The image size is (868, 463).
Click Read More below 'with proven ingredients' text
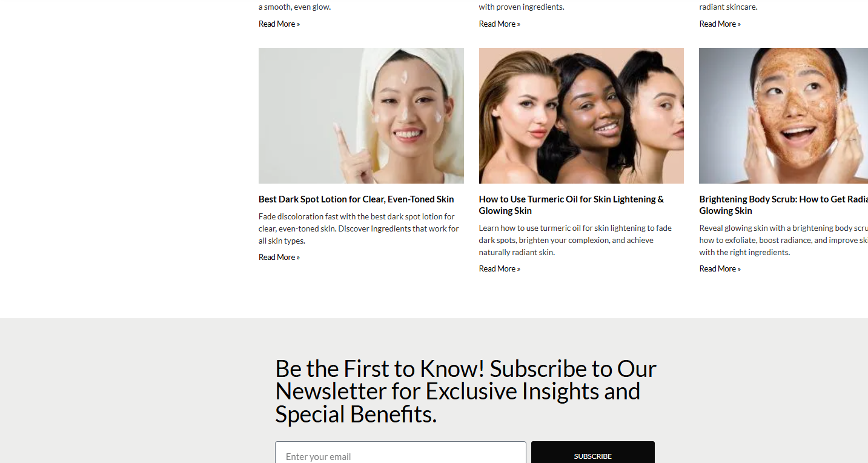click(500, 24)
